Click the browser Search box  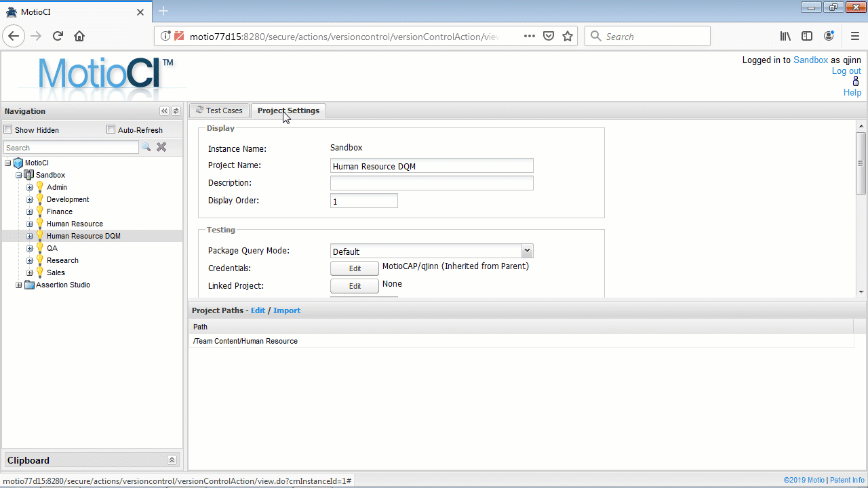pyautogui.click(x=648, y=37)
